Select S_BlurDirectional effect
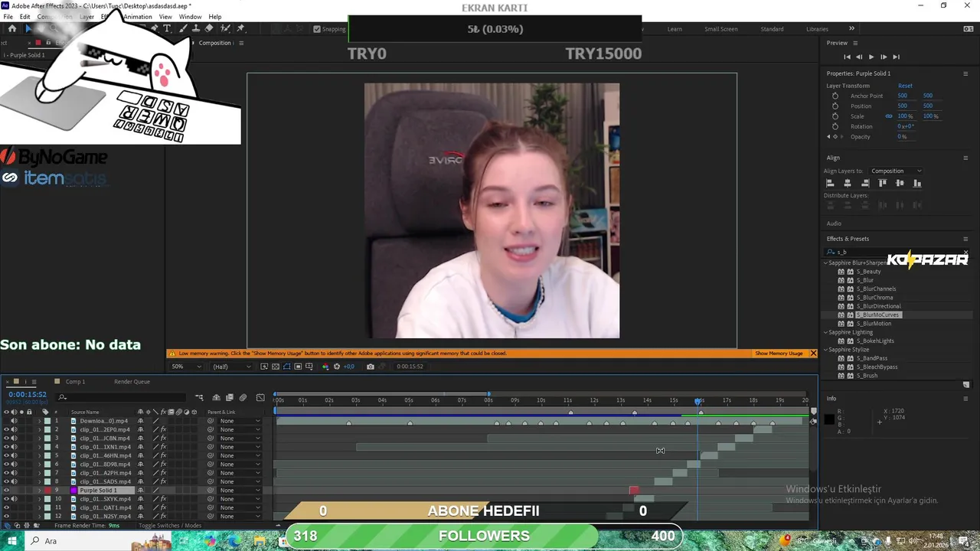This screenshot has width=980, height=551. pyautogui.click(x=878, y=306)
